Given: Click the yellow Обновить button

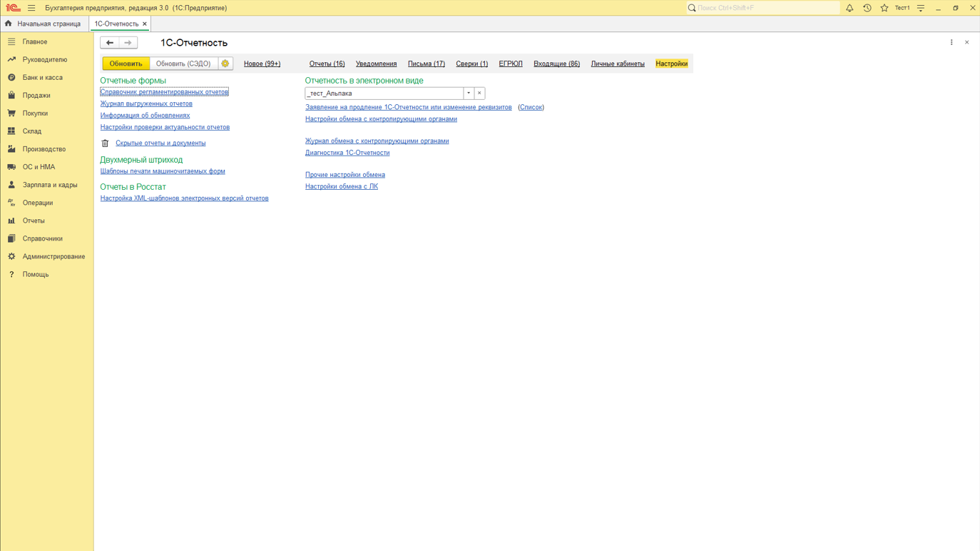Looking at the screenshot, I should coord(126,64).
